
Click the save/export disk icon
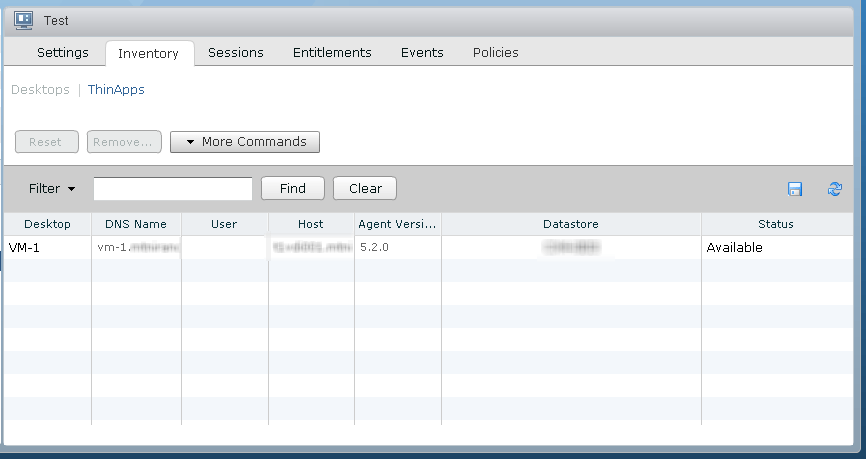pos(795,189)
